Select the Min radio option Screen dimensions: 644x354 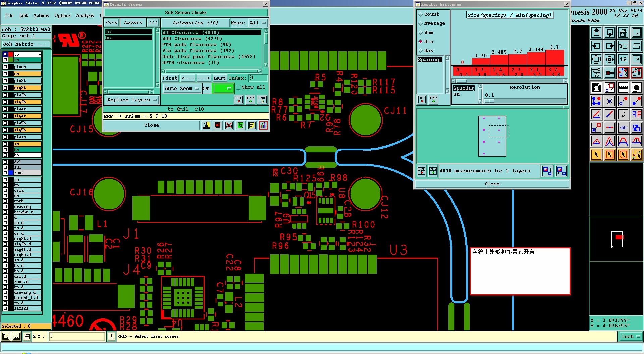click(x=421, y=41)
